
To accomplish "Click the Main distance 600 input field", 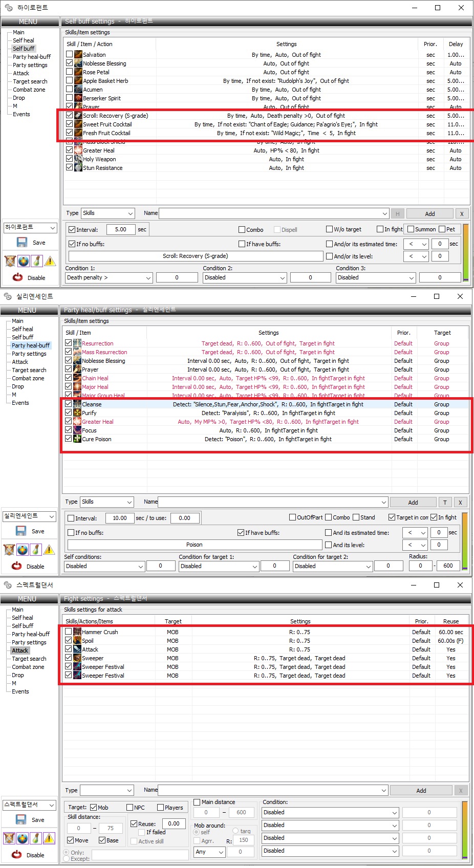I will [x=241, y=812].
